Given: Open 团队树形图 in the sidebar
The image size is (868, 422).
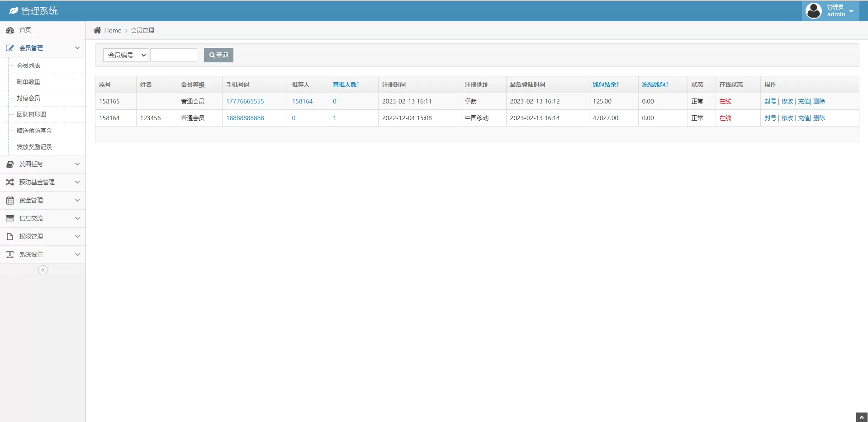Looking at the screenshot, I should pos(31,114).
